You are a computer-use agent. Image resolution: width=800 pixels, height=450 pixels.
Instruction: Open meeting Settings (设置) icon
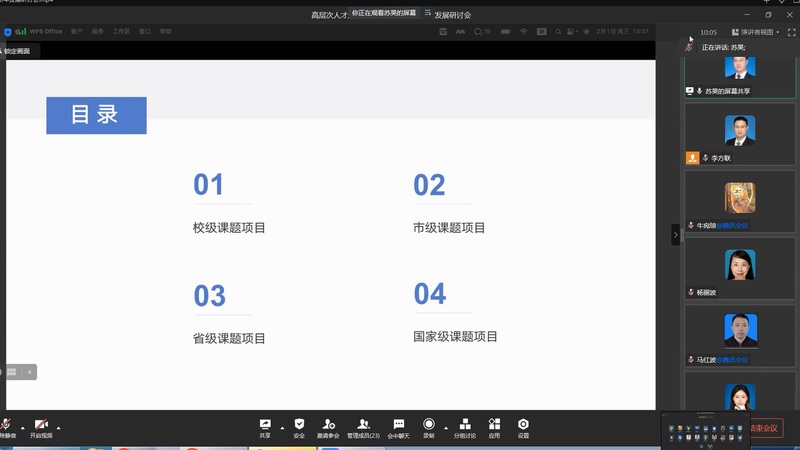point(523,425)
